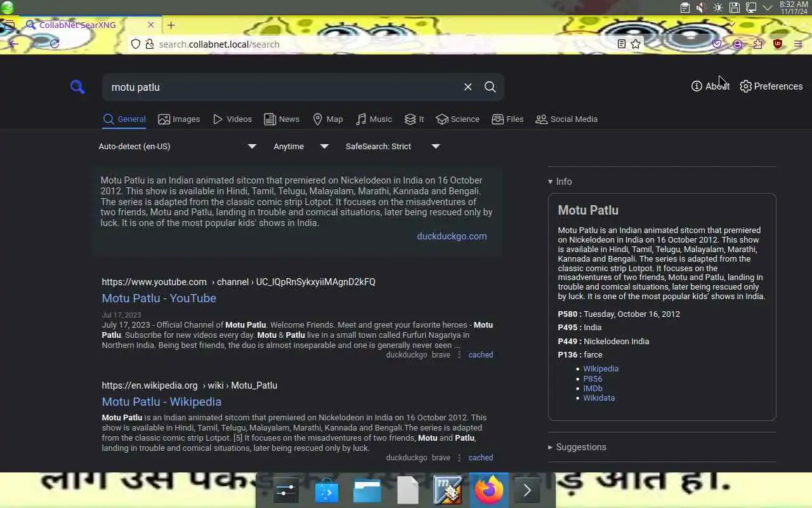812x508 pixels.
Task: Switch to the Social Media tab
Action: click(x=566, y=119)
